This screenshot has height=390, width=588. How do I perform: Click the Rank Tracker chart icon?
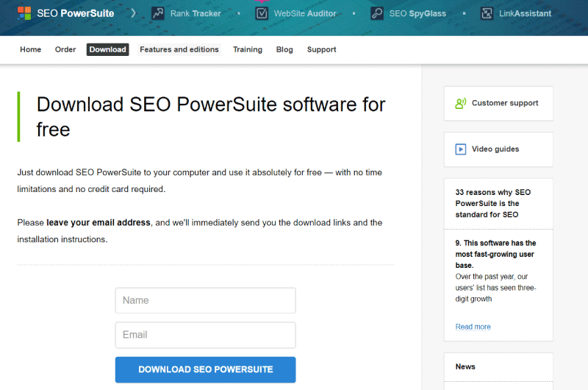tap(158, 13)
